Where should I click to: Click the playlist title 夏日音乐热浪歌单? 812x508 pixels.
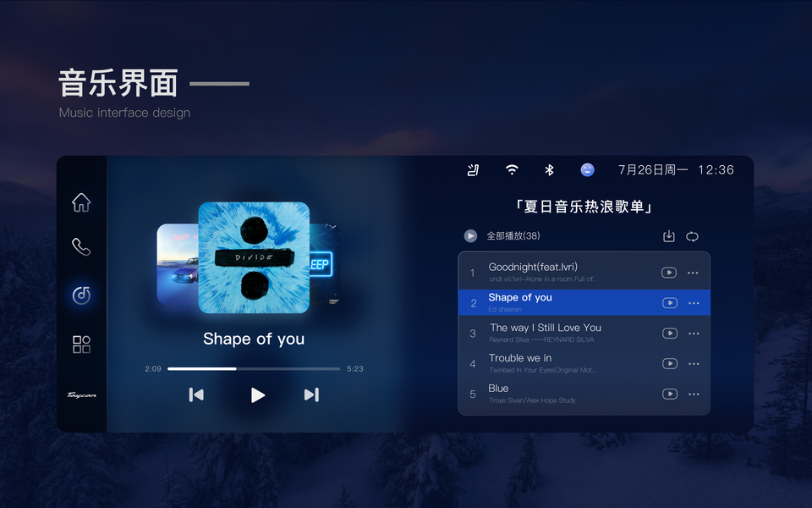[584, 207]
